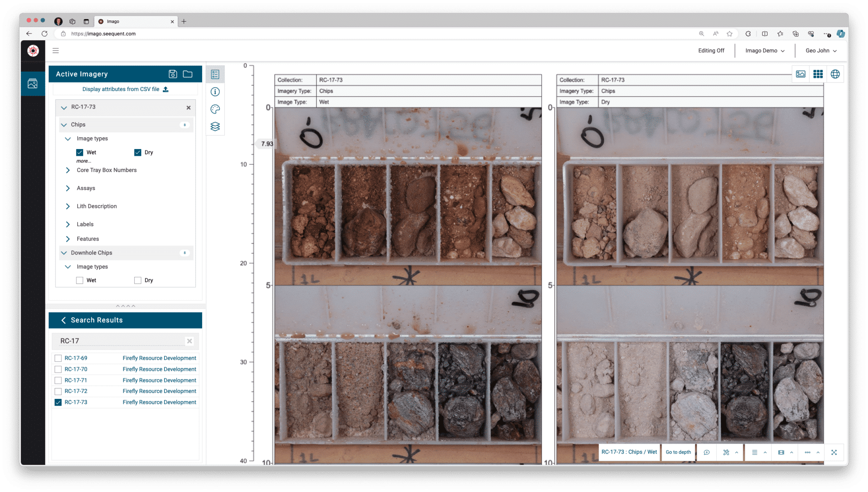Uncheck the Wet image type under Chips
This screenshot has height=492, width=868.
click(80, 152)
